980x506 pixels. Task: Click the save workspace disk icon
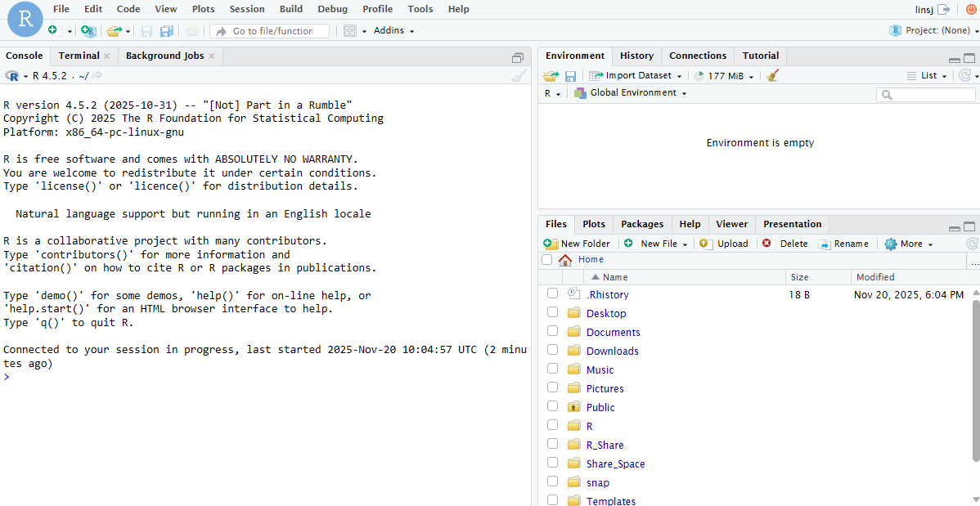570,76
